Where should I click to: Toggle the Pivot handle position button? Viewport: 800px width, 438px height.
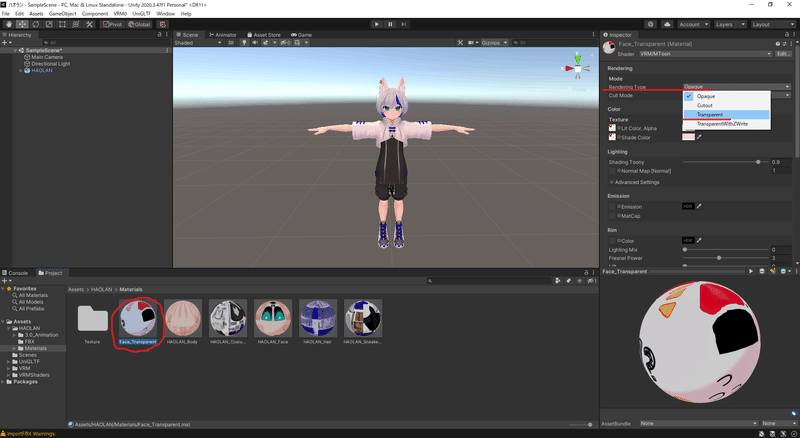[112, 24]
